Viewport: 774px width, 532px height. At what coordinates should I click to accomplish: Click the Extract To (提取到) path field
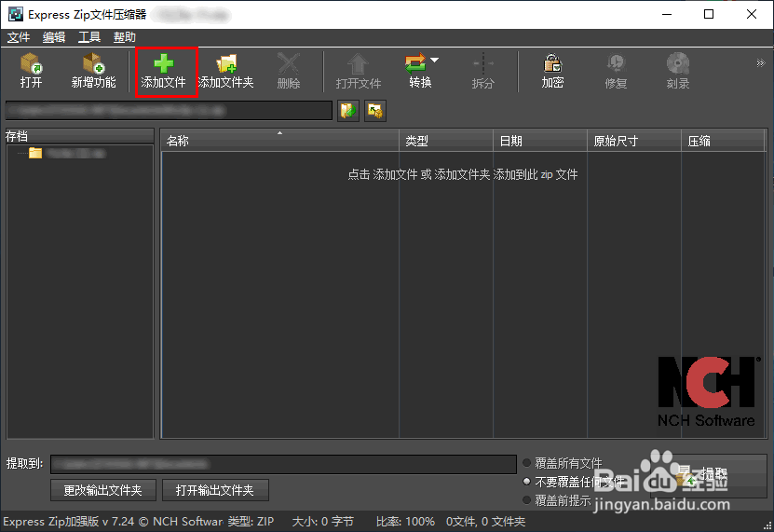pos(283,464)
